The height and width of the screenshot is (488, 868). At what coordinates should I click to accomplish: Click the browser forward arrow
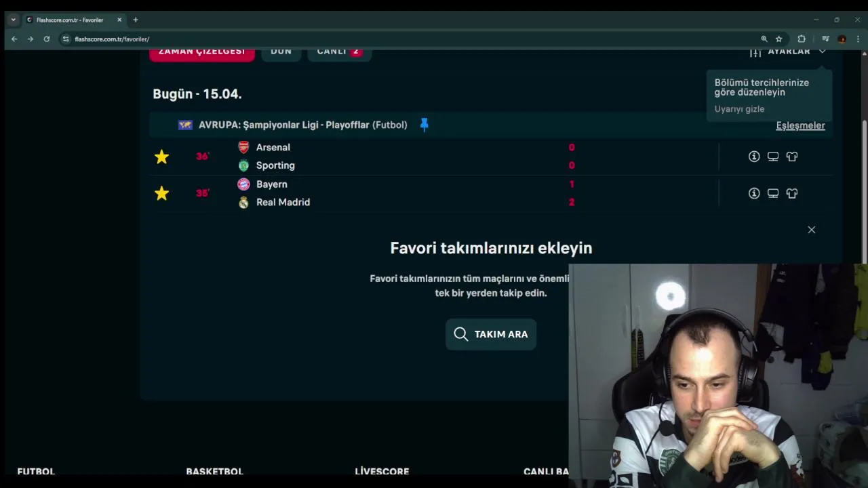click(31, 39)
